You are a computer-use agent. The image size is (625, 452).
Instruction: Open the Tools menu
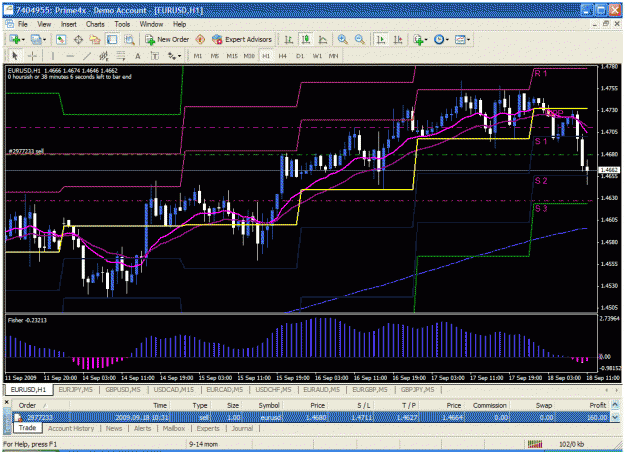[x=122, y=24]
